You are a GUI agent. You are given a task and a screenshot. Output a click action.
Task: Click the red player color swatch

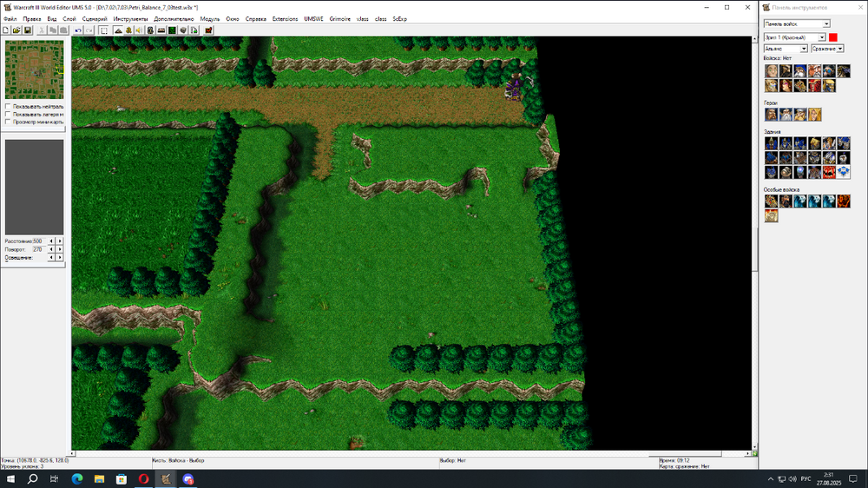pyautogui.click(x=833, y=37)
